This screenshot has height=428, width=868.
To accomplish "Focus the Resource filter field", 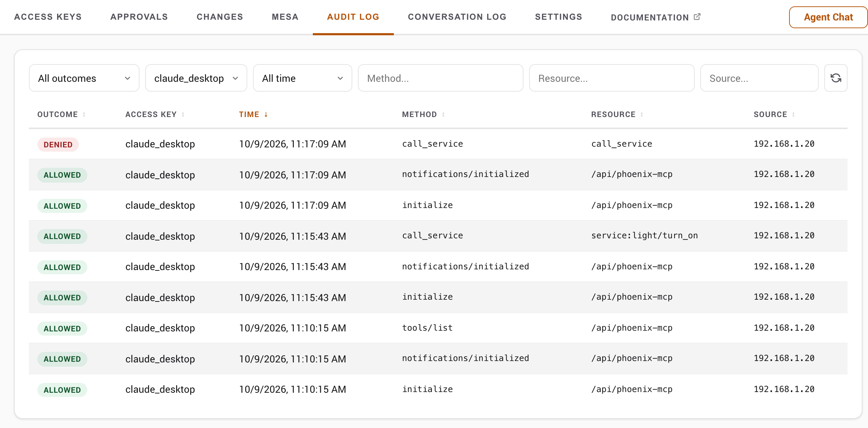I will tap(612, 78).
